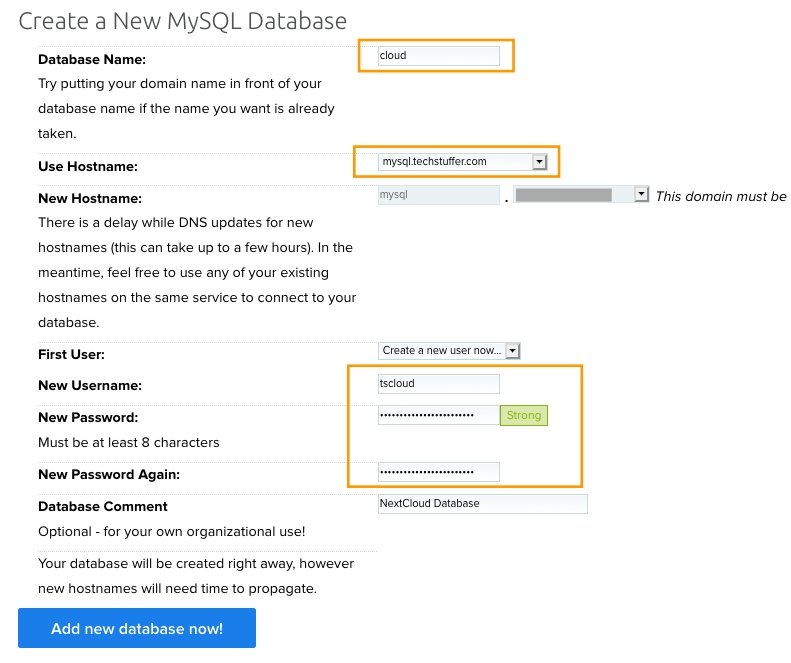Image resolution: width=791 pixels, height=663 pixels.
Task: Click 'Optional - for your own organizational use!' text
Action: (x=172, y=531)
